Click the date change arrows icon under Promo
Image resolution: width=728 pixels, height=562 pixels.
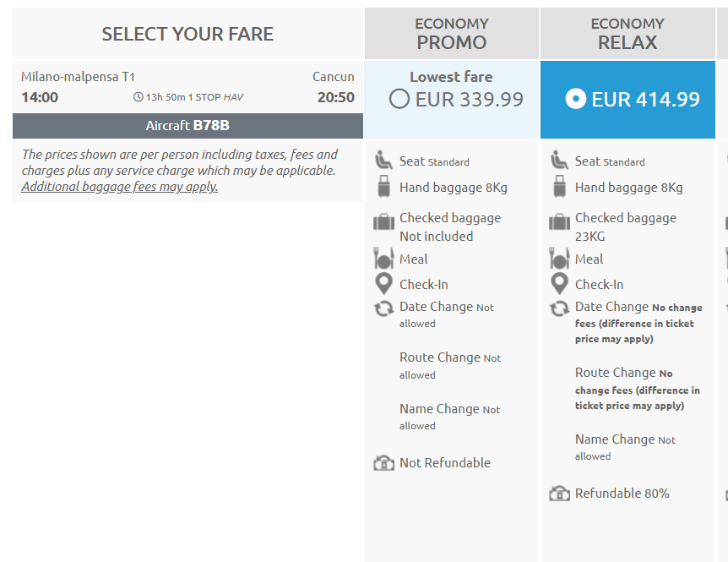(x=384, y=308)
